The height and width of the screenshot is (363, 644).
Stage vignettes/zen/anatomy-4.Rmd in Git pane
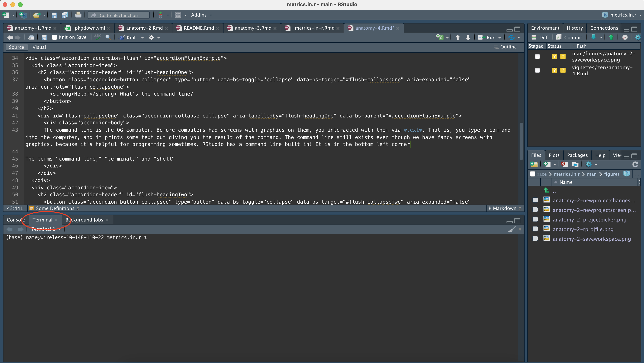(537, 70)
